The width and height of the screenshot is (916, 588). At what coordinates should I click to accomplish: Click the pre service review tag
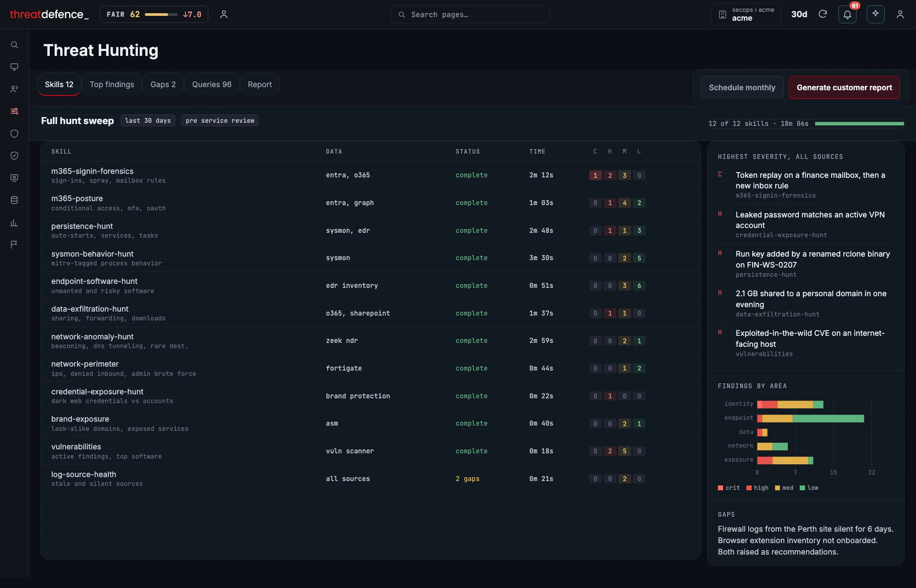tap(220, 121)
